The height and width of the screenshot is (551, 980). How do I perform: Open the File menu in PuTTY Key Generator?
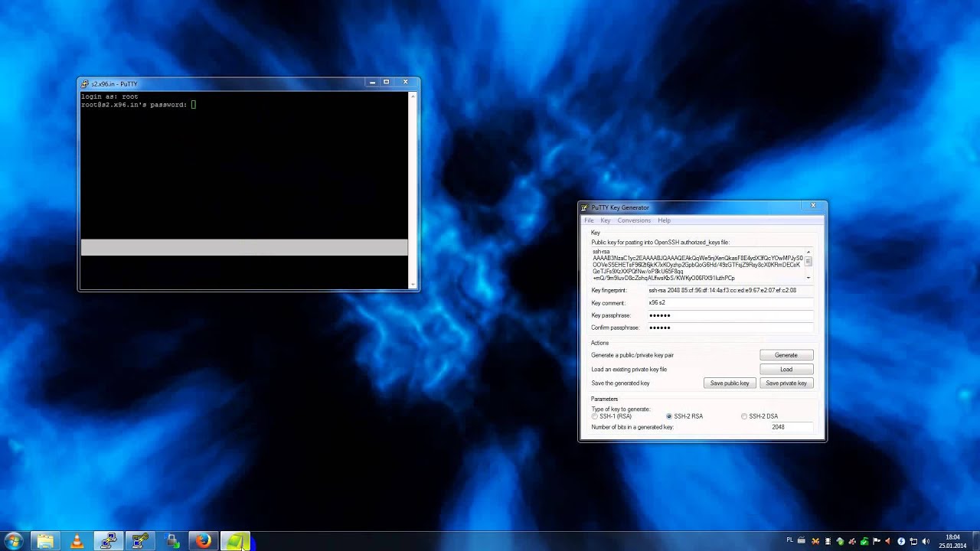(x=589, y=220)
